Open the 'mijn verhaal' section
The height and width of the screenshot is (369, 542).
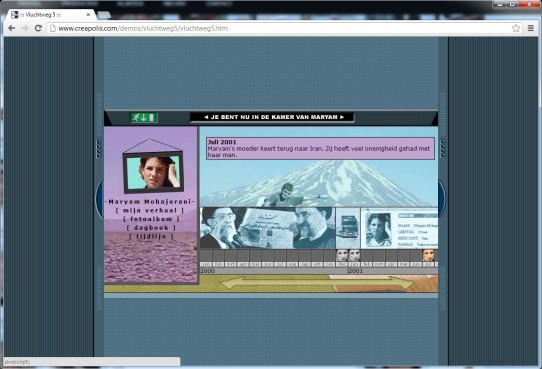coord(150,210)
